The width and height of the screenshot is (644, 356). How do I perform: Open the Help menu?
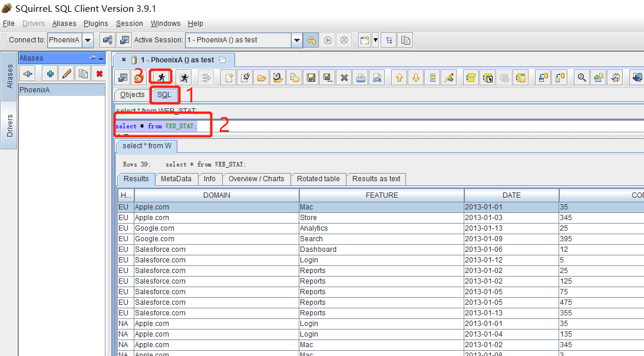point(196,24)
